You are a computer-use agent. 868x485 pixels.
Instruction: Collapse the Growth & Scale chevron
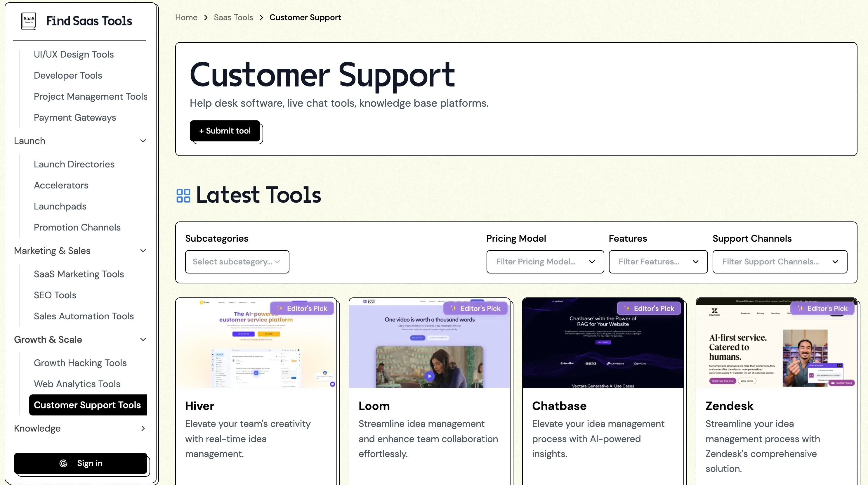[x=143, y=340]
